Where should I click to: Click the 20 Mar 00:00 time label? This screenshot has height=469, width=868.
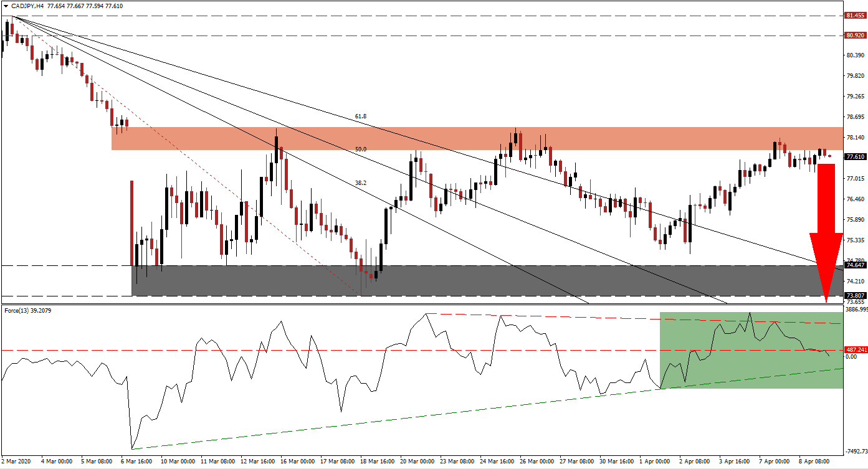417,462
